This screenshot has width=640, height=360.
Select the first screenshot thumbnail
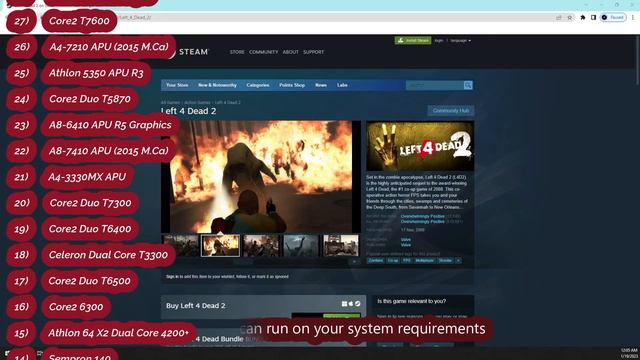(x=180, y=245)
